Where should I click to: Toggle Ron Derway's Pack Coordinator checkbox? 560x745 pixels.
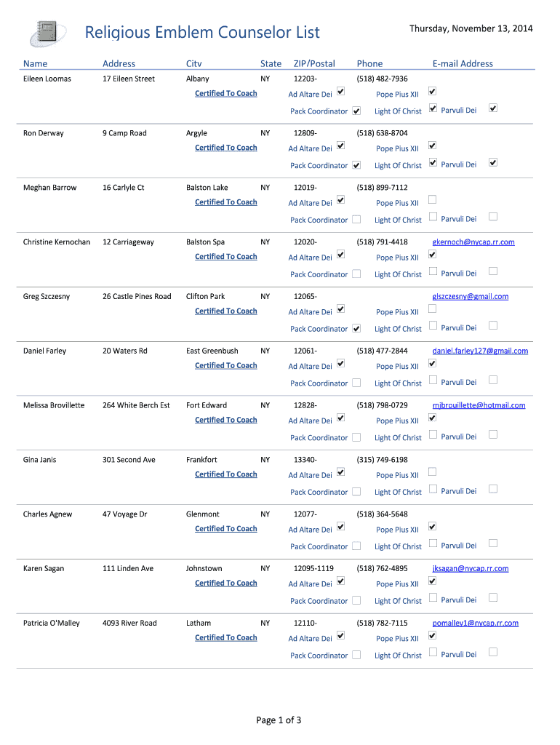(356, 165)
